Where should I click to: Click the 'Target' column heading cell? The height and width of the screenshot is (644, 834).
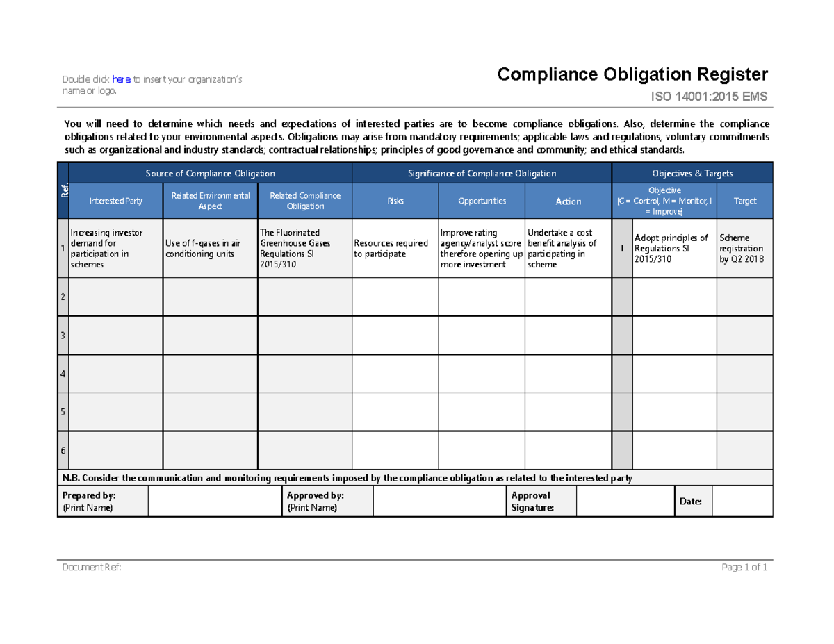pos(744,201)
